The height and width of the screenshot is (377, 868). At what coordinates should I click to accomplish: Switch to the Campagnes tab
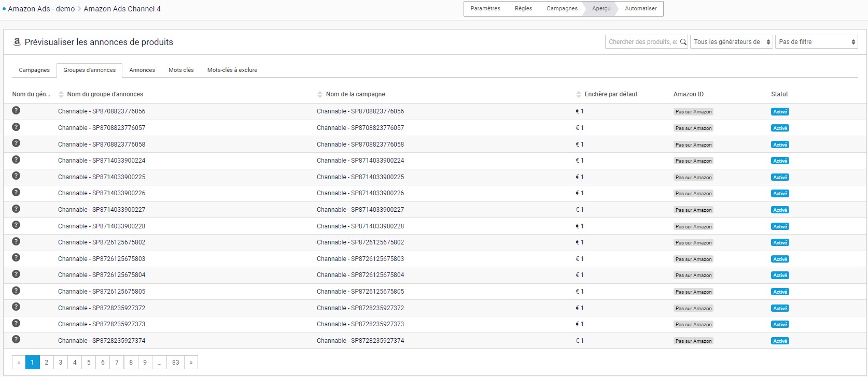point(34,70)
